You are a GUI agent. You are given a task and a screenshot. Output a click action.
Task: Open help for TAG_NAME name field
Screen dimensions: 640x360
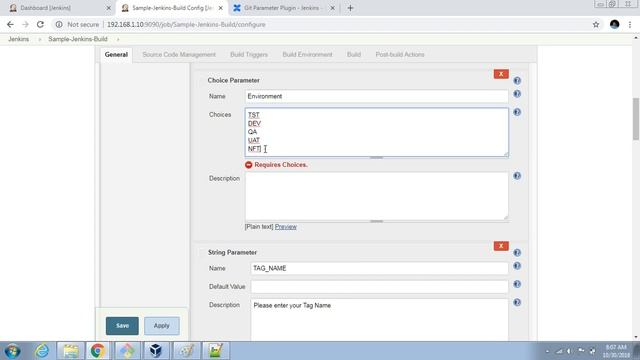(x=517, y=266)
